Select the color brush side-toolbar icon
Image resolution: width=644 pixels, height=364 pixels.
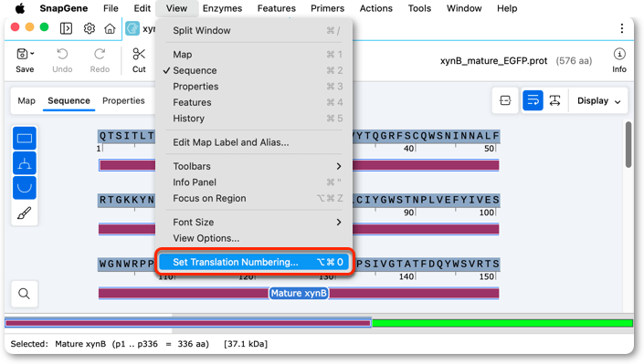click(x=25, y=213)
